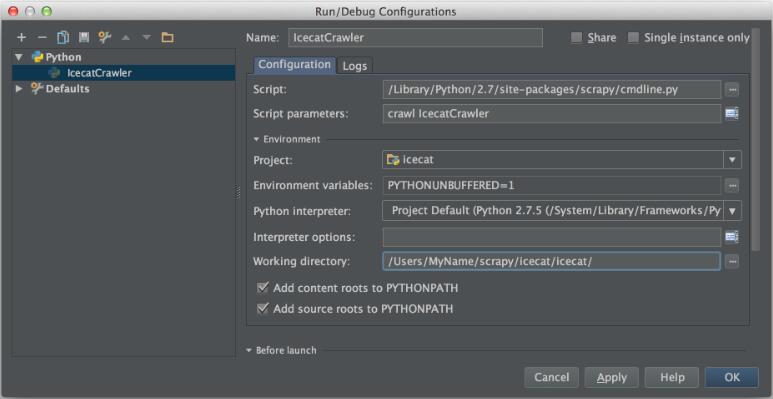The image size is (773, 399).
Task: Switch to the Logs tab
Action: 355,66
